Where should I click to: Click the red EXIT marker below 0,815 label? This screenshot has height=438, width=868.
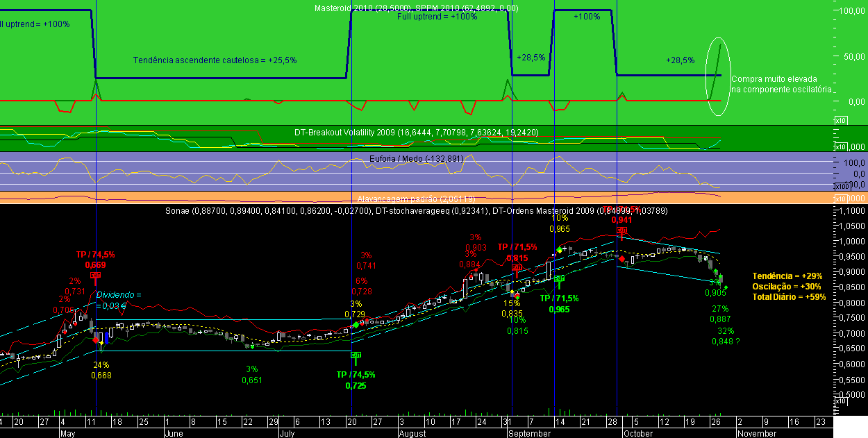tap(517, 268)
